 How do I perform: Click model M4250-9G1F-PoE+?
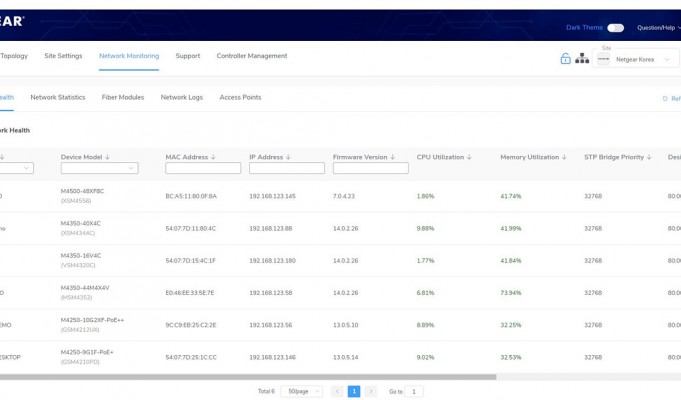coord(87,352)
